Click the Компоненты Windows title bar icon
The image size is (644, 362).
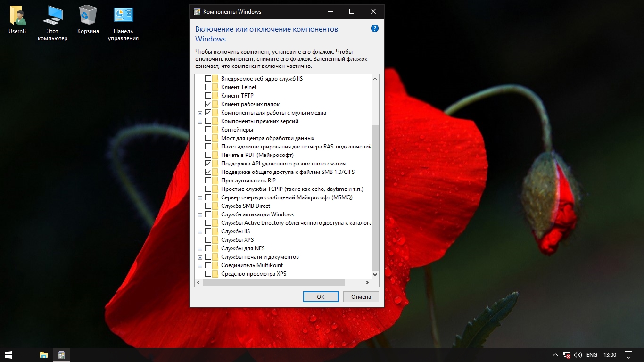tap(197, 11)
